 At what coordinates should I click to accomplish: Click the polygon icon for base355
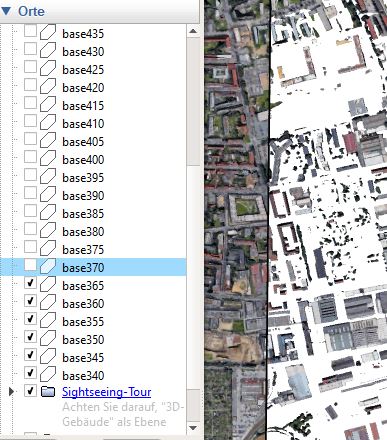click(48, 320)
